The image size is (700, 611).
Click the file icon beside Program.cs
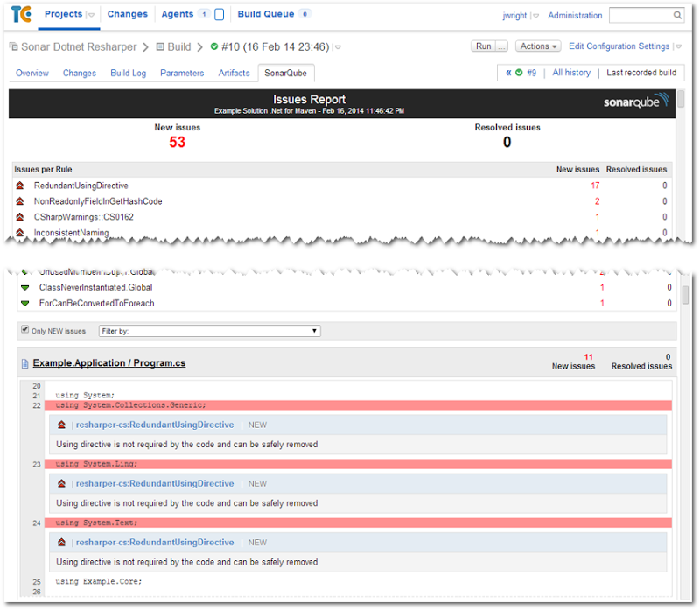coord(25,363)
